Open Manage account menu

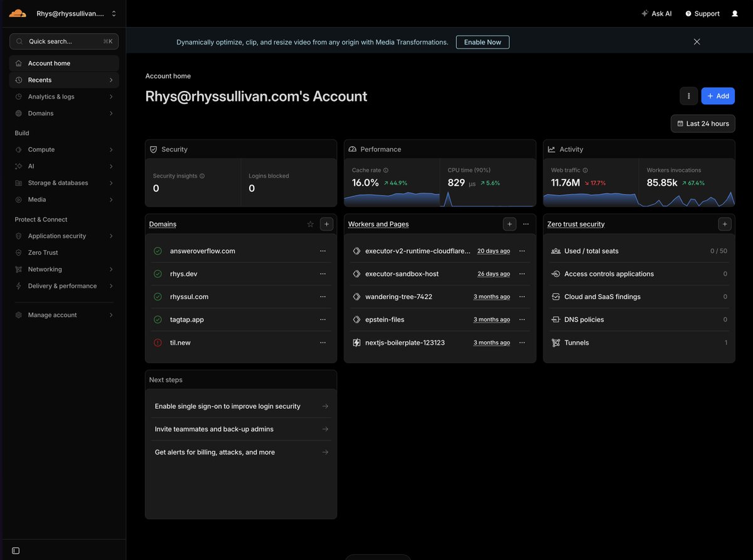(64, 315)
